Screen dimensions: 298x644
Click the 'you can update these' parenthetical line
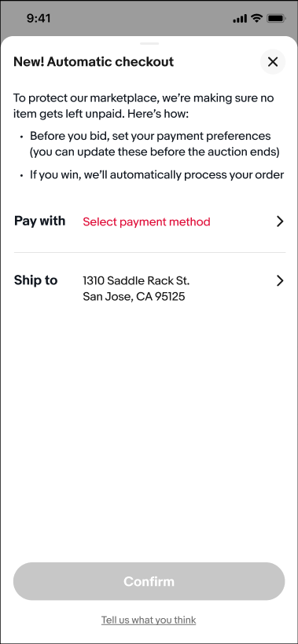(x=155, y=152)
